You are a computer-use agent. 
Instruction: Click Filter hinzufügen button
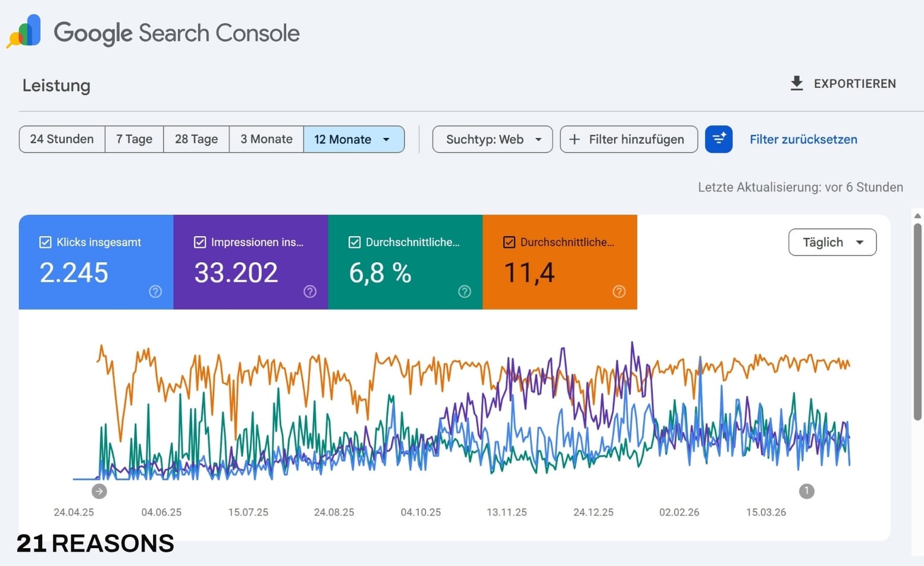(x=629, y=139)
